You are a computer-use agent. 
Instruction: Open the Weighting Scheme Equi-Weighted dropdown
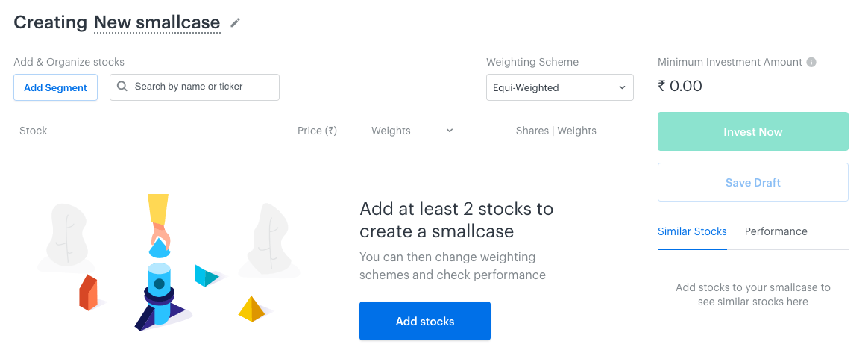coord(560,87)
